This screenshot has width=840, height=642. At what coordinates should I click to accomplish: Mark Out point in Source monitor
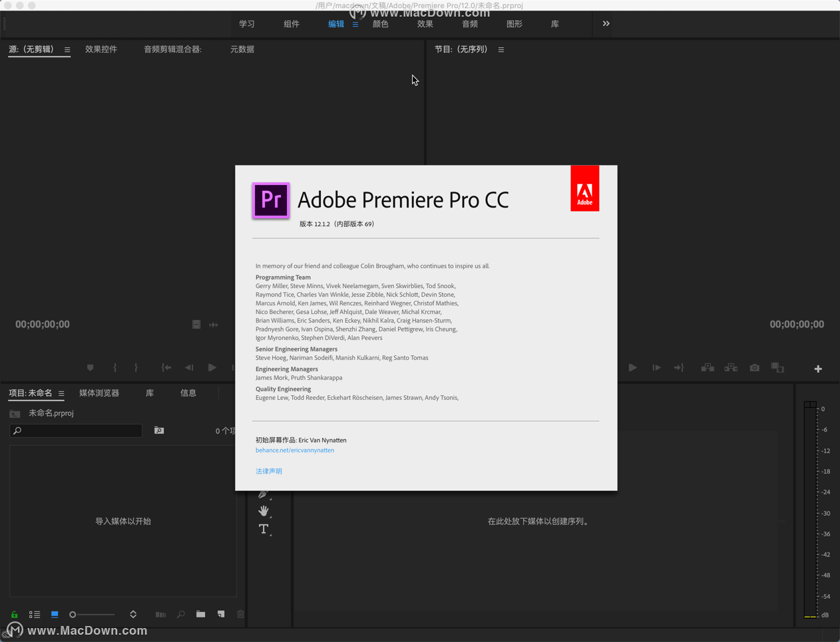tap(136, 368)
